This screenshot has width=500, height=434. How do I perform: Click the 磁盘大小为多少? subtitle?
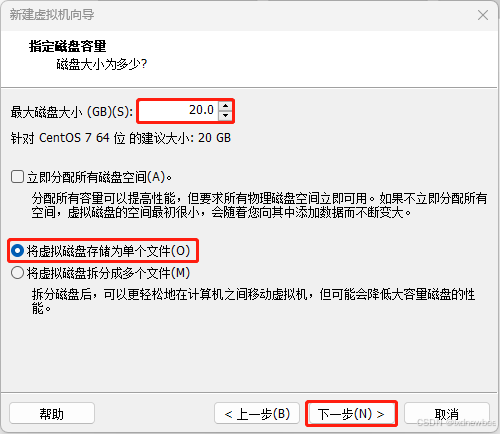point(102,64)
